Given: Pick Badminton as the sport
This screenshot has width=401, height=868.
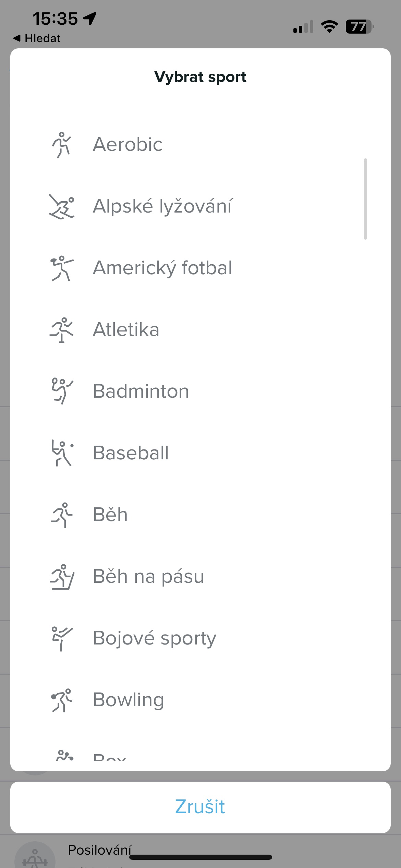Looking at the screenshot, I should [141, 391].
